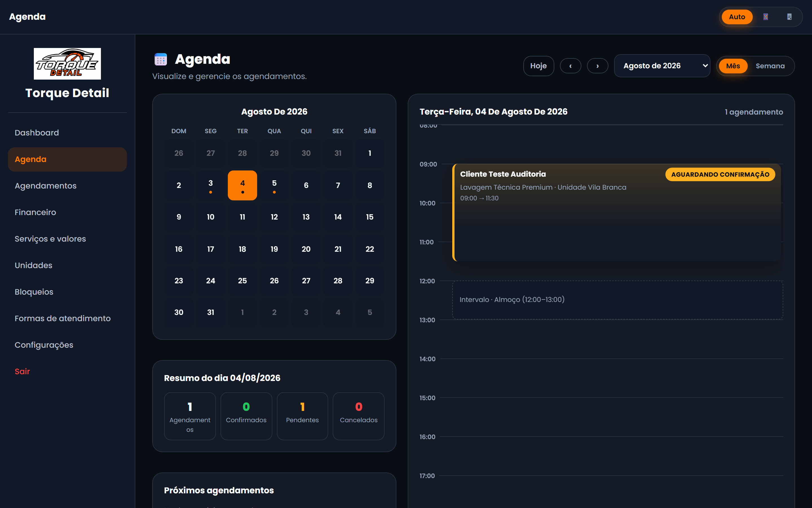Click Sair to log out
Viewport: 812px width, 508px height.
point(67,372)
